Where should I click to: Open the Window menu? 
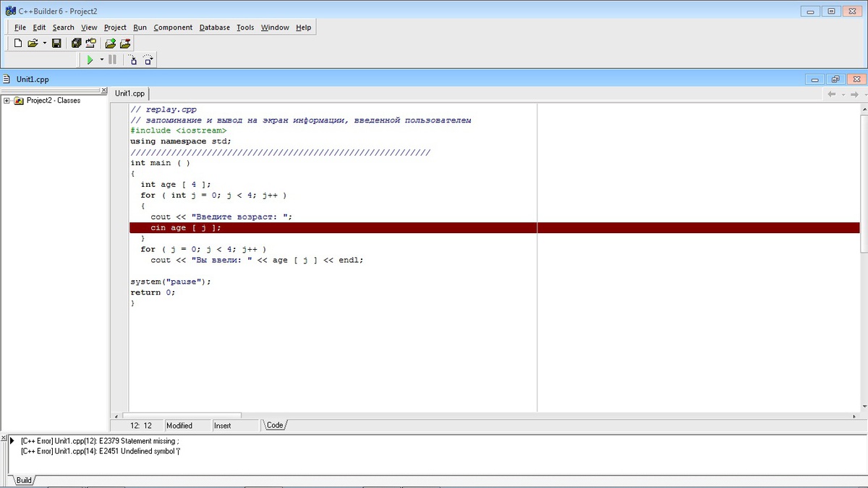(x=275, y=28)
